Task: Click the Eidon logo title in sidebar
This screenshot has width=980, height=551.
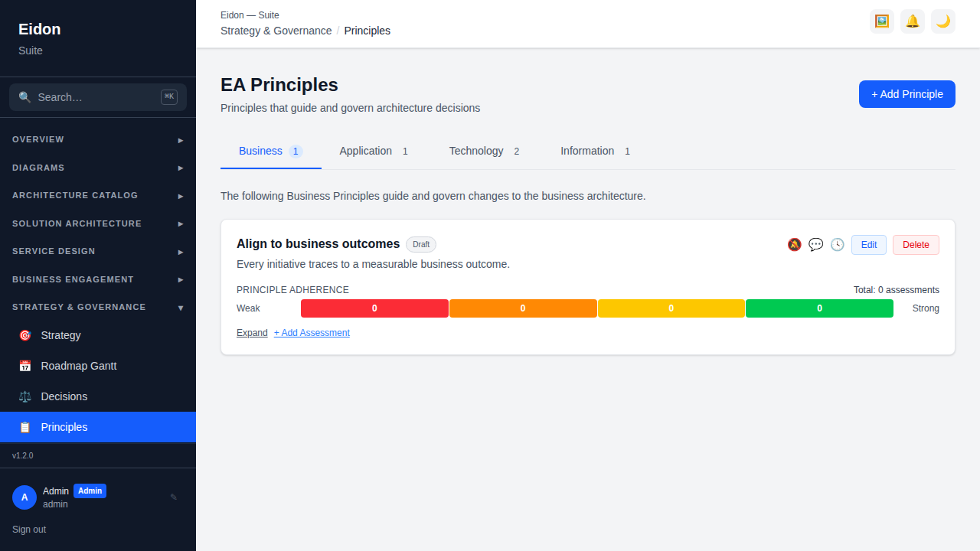Action: (x=40, y=29)
